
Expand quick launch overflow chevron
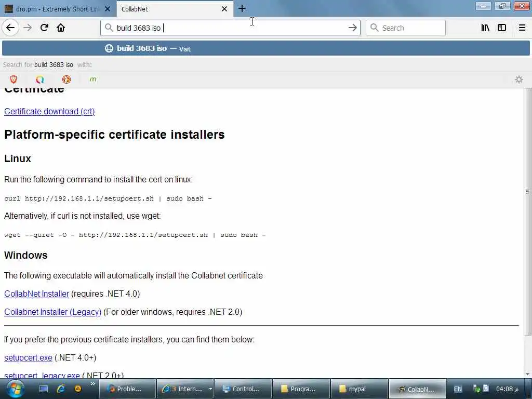(92, 384)
